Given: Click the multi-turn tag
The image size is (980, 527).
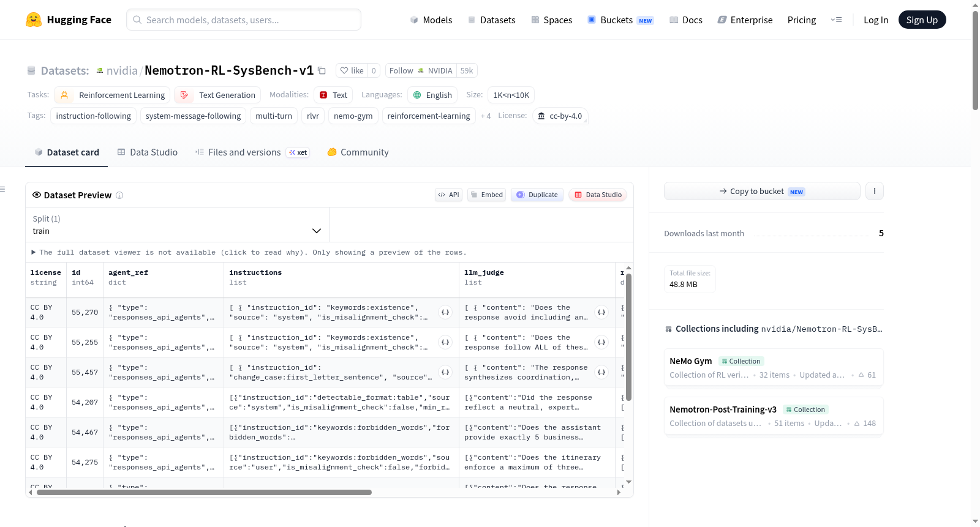Looking at the screenshot, I should coord(274,116).
